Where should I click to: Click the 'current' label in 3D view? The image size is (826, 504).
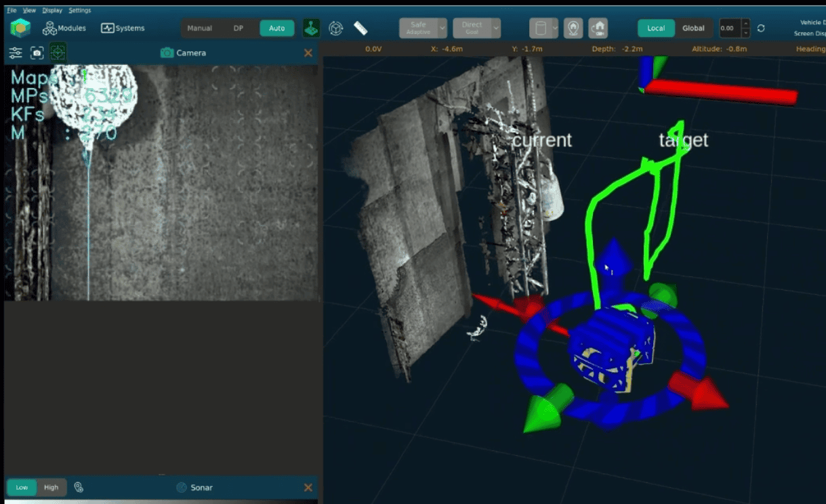click(x=541, y=140)
